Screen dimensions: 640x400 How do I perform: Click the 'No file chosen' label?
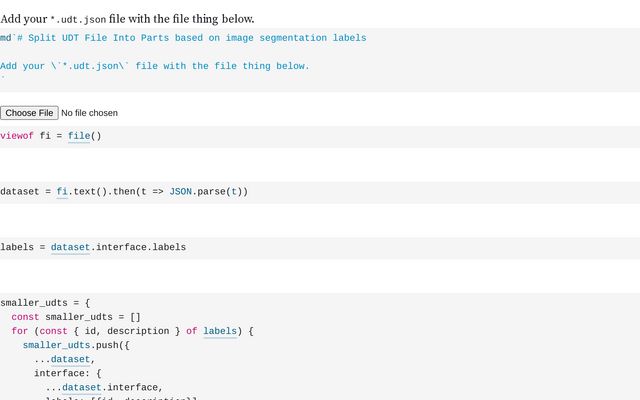[90, 113]
